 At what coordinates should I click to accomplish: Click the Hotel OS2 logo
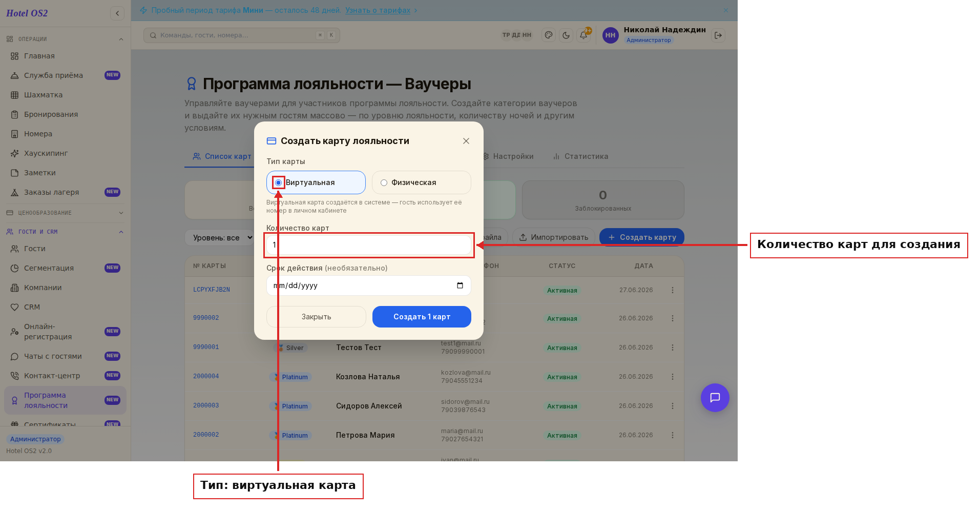[27, 13]
